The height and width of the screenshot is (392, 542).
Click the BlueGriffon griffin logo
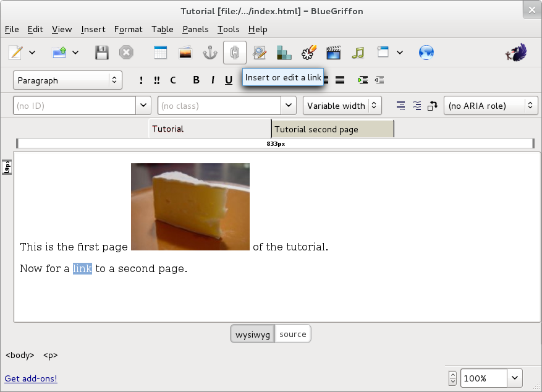[516, 53]
